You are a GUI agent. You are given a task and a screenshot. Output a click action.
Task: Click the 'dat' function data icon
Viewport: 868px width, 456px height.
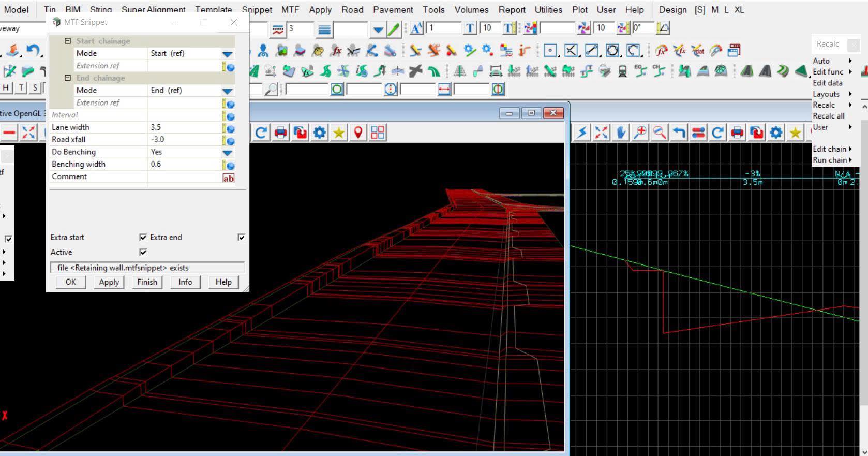698,50
